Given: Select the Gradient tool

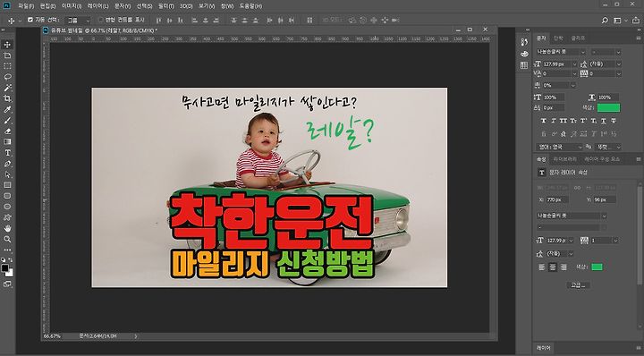Looking at the screenshot, I should point(7,141).
